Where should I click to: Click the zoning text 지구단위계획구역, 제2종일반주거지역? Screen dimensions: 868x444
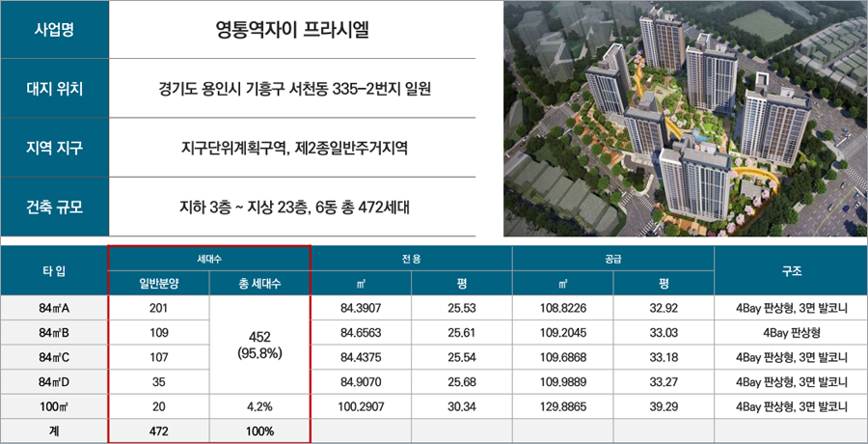(x=294, y=148)
